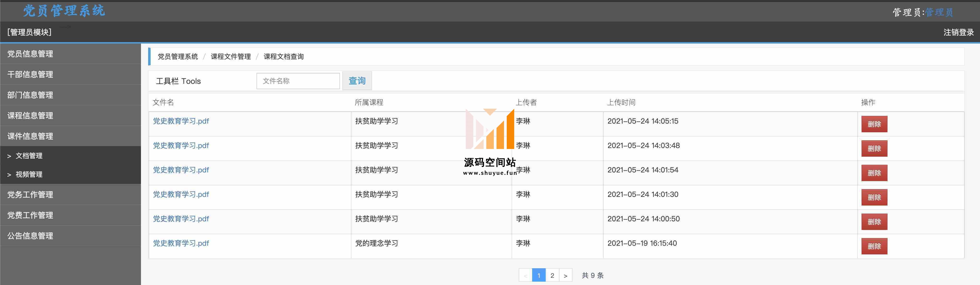Click the 党员管理系统 header title
The width and height of the screenshot is (980, 285).
tap(64, 11)
